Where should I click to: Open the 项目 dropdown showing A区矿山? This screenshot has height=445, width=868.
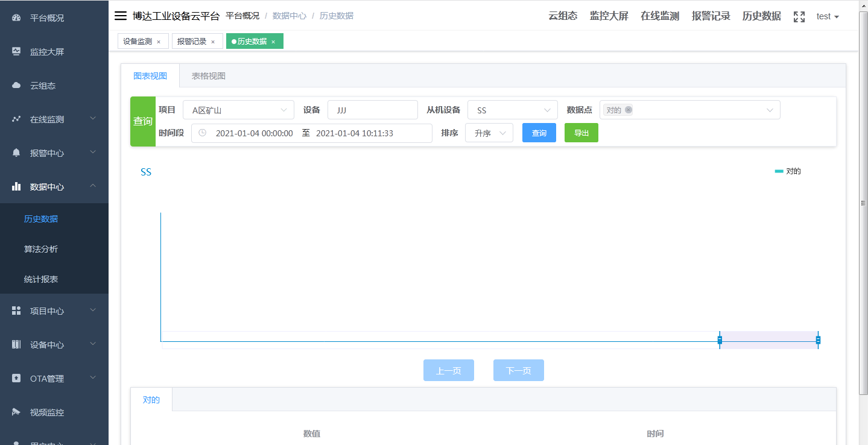pyautogui.click(x=238, y=109)
